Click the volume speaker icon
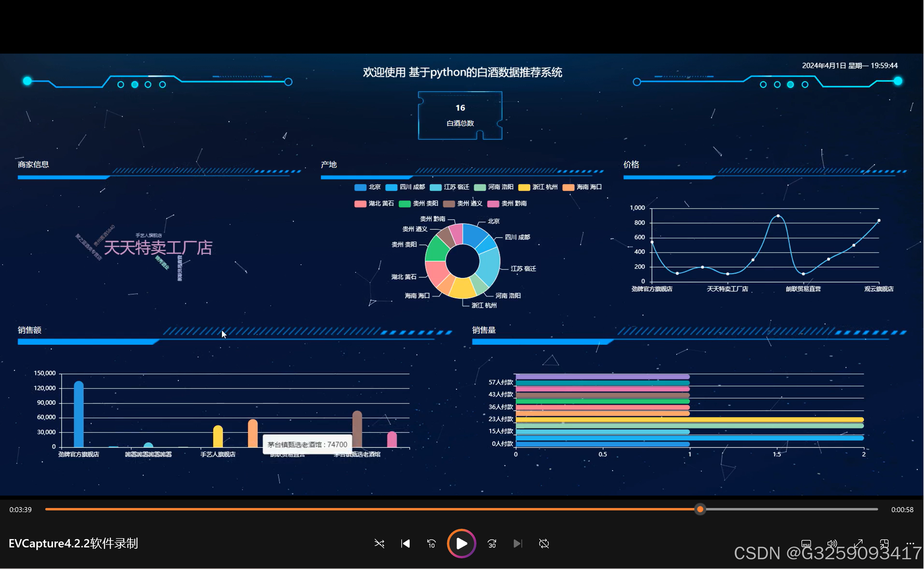The height and width of the screenshot is (569, 924). coord(832,544)
